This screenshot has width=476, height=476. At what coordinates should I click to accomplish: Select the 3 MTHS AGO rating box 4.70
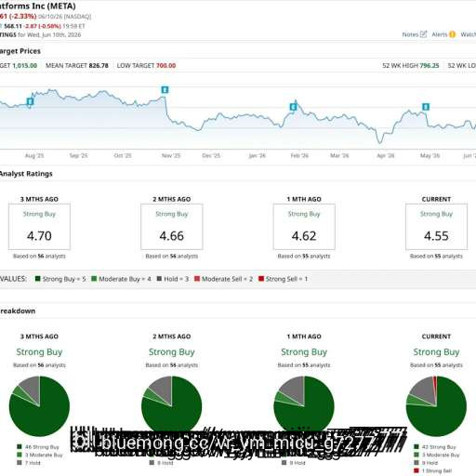(39, 227)
